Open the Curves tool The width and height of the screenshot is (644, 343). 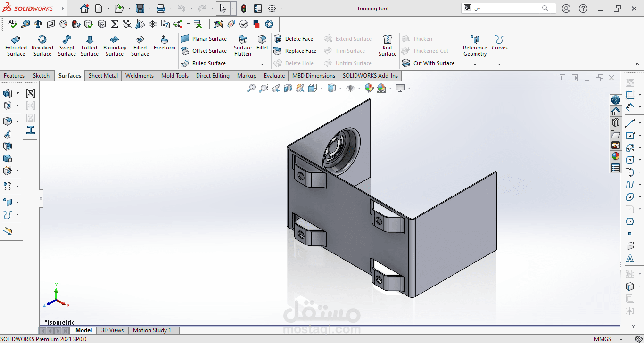pyautogui.click(x=500, y=43)
